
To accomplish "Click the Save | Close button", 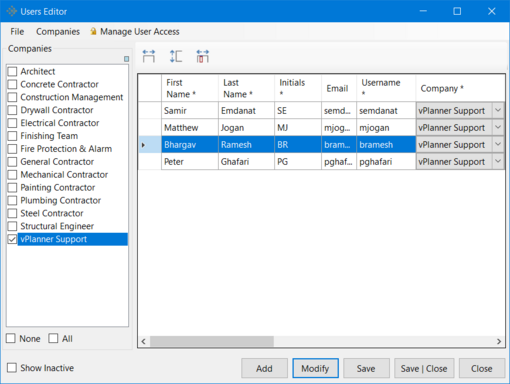I will pos(424,368).
